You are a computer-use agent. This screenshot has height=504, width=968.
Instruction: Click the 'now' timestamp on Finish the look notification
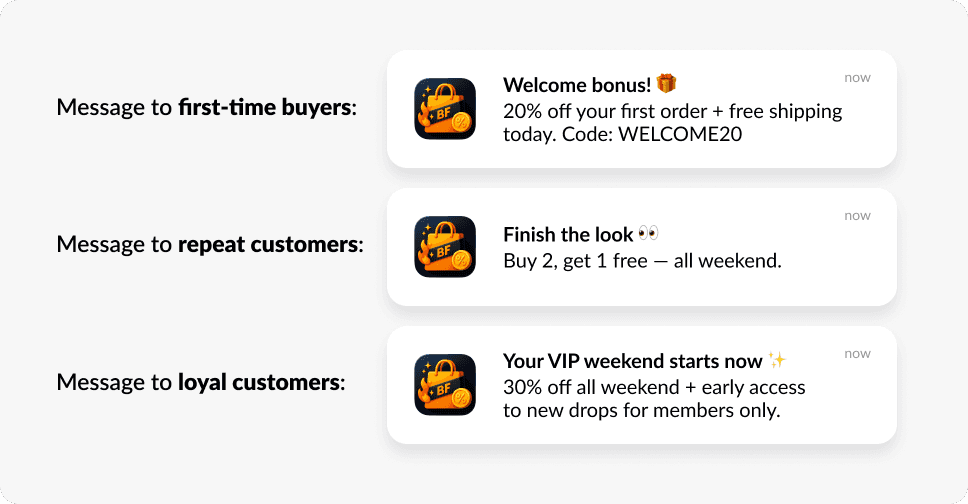click(x=857, y=216)
